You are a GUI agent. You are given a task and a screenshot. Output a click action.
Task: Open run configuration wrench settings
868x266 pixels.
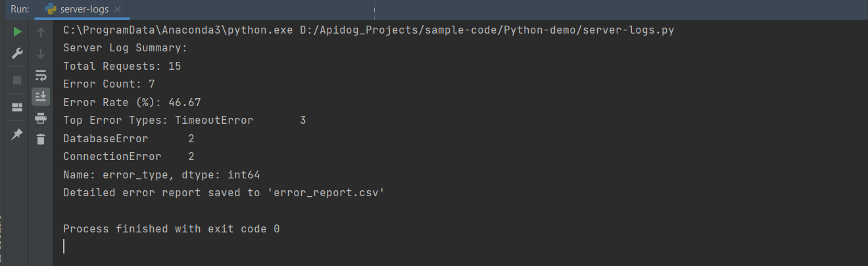17,54
